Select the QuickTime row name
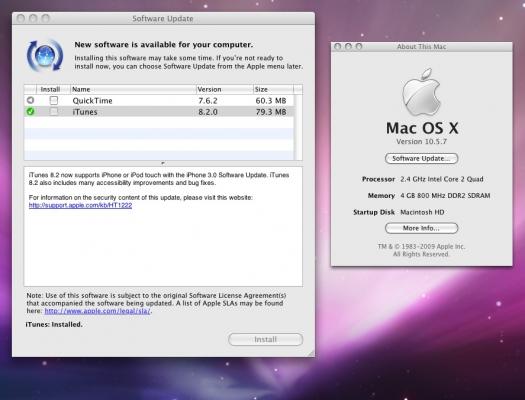Screen dimensions: 525x400 pyautogui.click(x=92, y=100)
